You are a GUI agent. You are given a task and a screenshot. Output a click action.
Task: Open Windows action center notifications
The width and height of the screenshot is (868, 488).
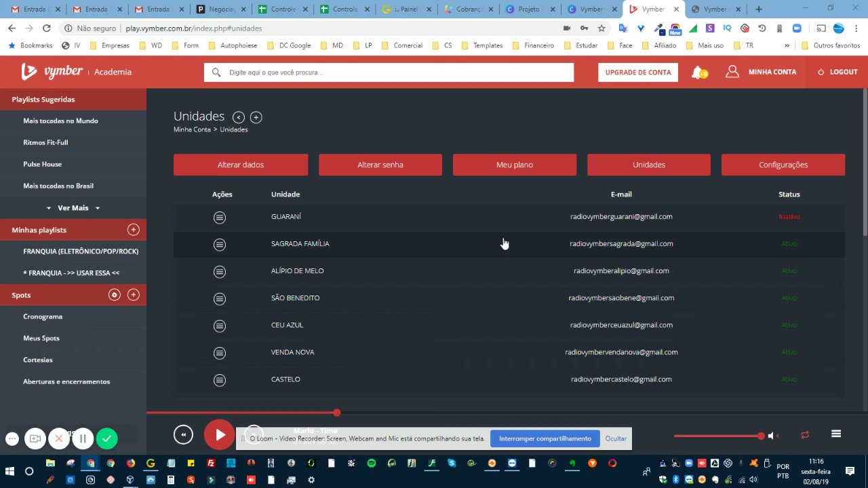tap(850, 471)
